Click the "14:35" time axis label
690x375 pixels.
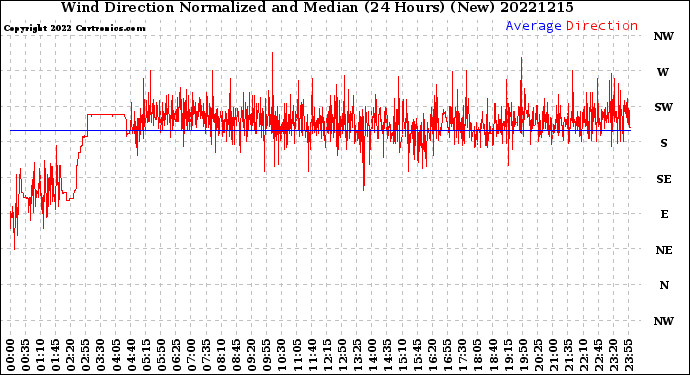coord(387,355)
